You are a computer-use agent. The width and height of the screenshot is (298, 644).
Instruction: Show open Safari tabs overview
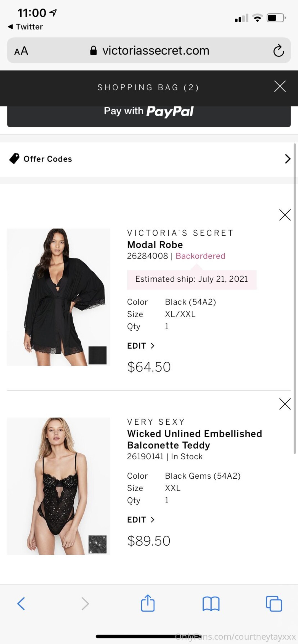[274, 604]
